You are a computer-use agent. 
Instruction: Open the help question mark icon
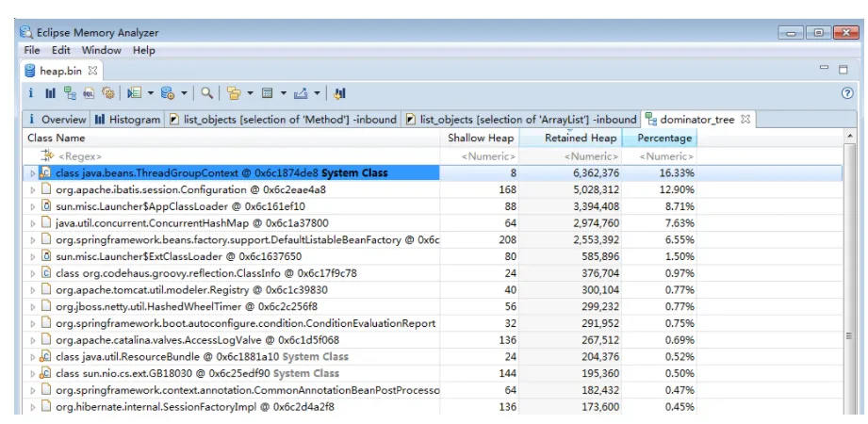tap(847, 93)
